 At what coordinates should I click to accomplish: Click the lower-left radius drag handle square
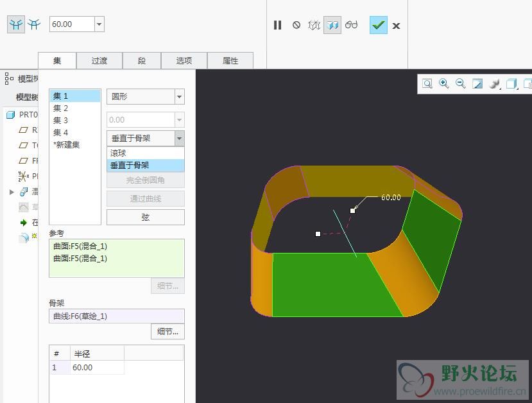(x=318, y=234)
